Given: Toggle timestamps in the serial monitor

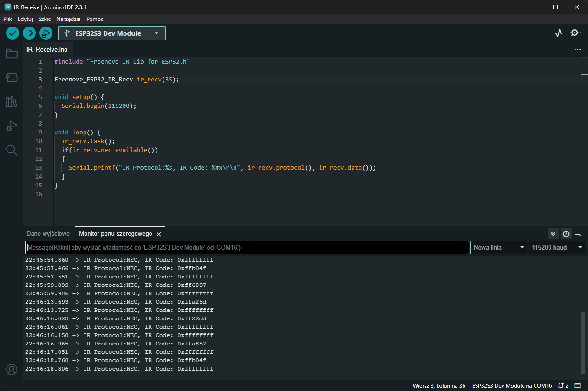Looking at the screenshot, I should click(x=566, y=234).
